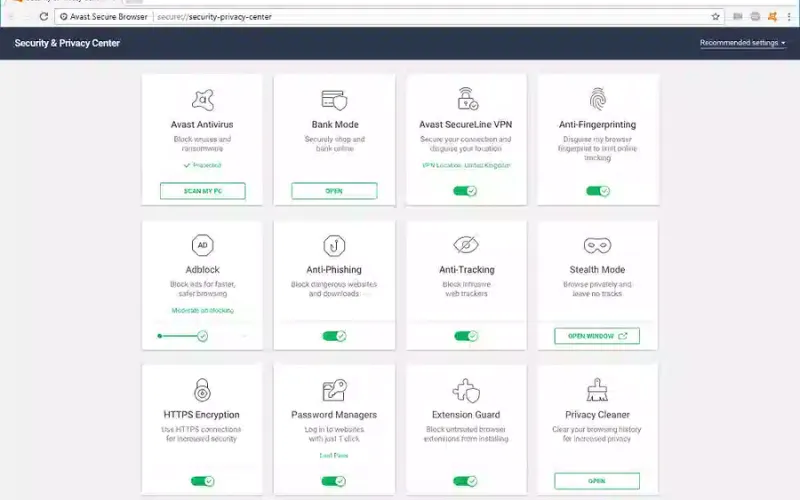800x500 pixels.
Task: Click the site info icon in address bar
Action: (x=64, y=16)
